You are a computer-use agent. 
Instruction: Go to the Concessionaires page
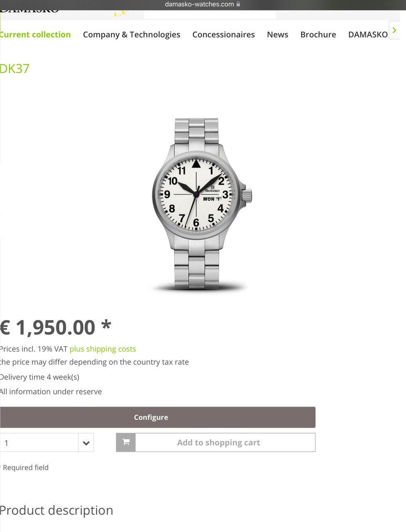coord(223,34)
